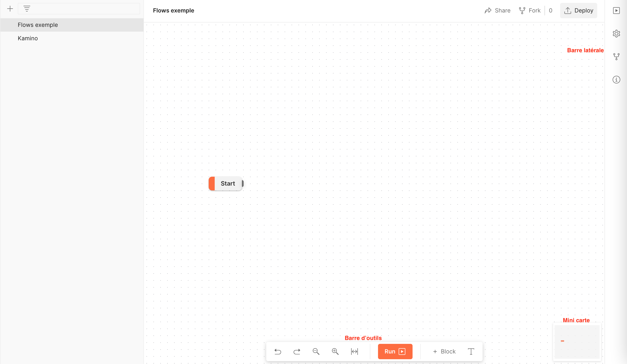Zoom in using magnifier plus icon
The width and height of the screenshot is (627, 364).
335,351
